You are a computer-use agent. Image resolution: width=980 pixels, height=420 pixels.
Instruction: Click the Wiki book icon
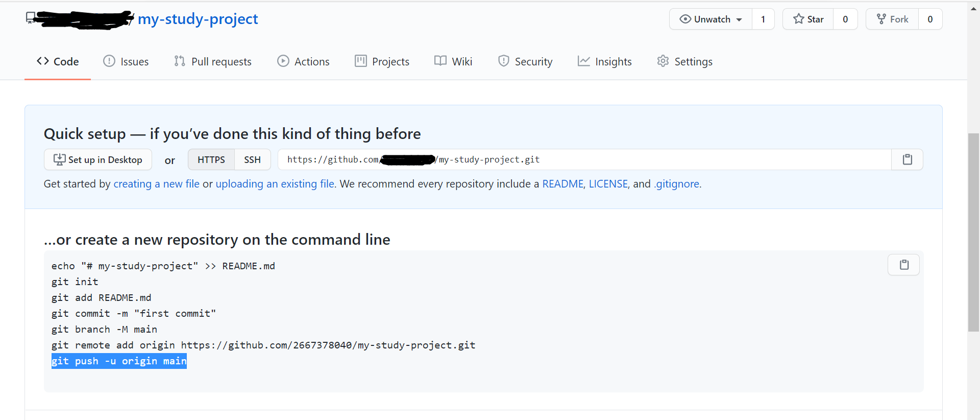[440, 61]
